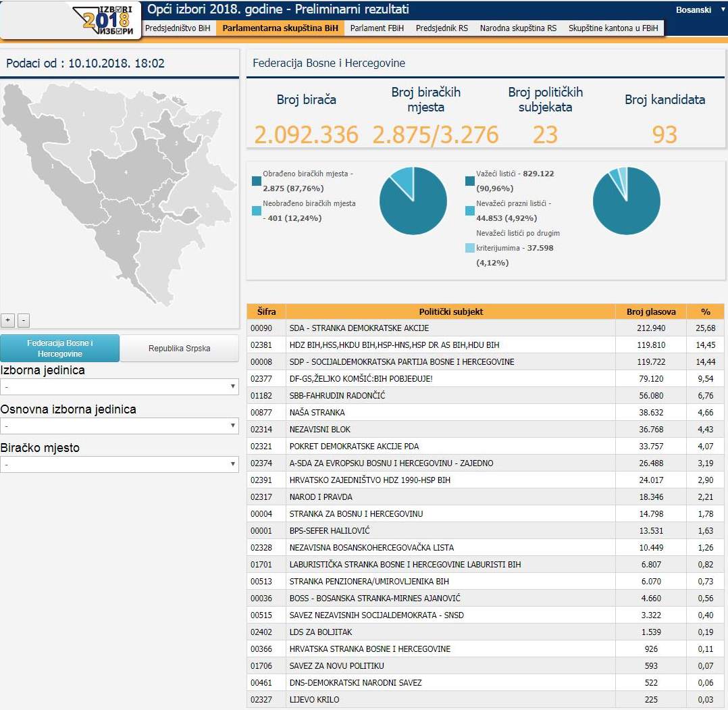Expand the Izborna jedinica dropdown
Screen dimensions: 728x710
point(120,386)
